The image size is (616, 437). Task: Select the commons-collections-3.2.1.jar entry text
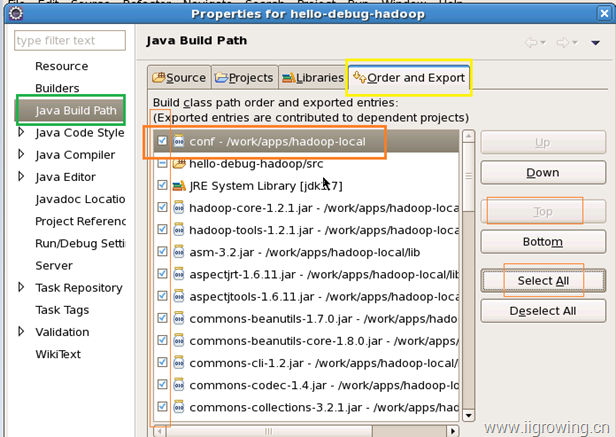pyautogui.click(x=323, y=407)
